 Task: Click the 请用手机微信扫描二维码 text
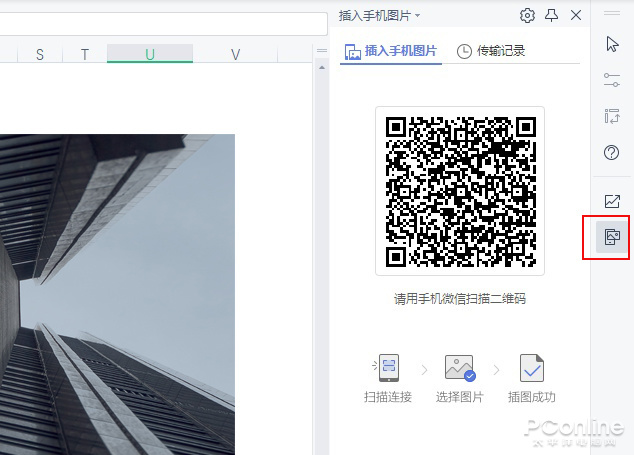tap(460, 299)
